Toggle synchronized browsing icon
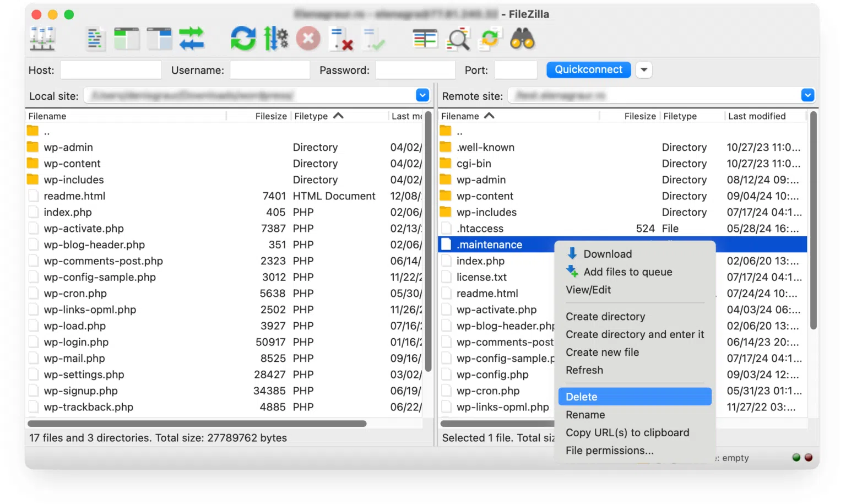846x504 pixels. click(490, 39)
